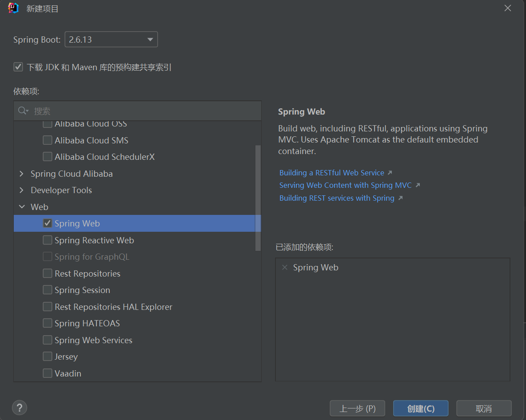Check the Rest Repositories checkbox
The height and width of the screenshot is (420, 526).
tap(48, 273)
